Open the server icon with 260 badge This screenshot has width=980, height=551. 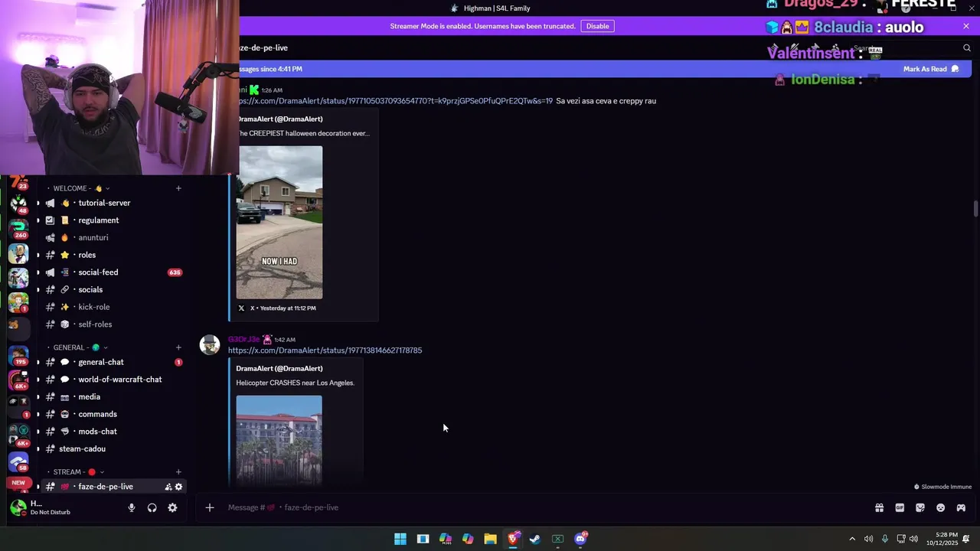[x=18, y=228]
